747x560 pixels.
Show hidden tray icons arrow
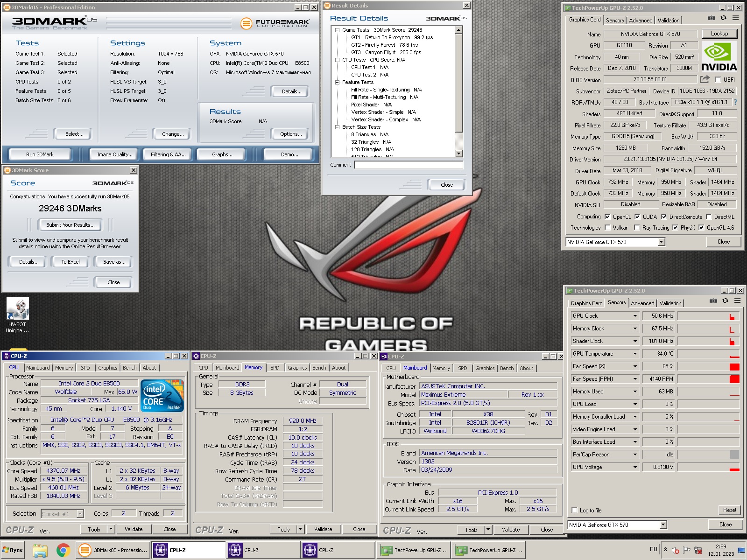pos(666,550)
